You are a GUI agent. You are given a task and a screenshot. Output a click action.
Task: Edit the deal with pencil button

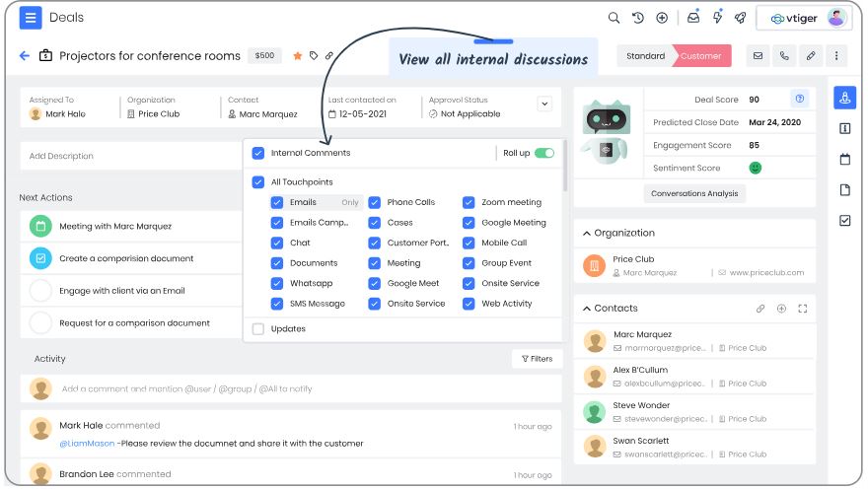tap(811, 56)
